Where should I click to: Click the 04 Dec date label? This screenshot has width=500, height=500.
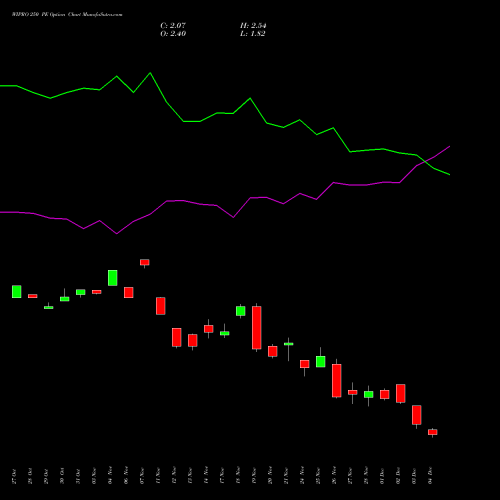430,476
